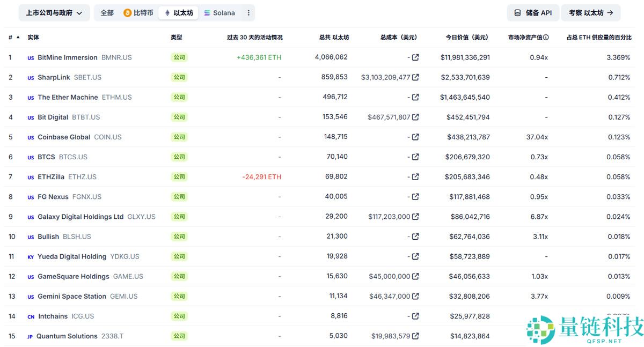Open The Ether Machine entity link

coord(68,97)
